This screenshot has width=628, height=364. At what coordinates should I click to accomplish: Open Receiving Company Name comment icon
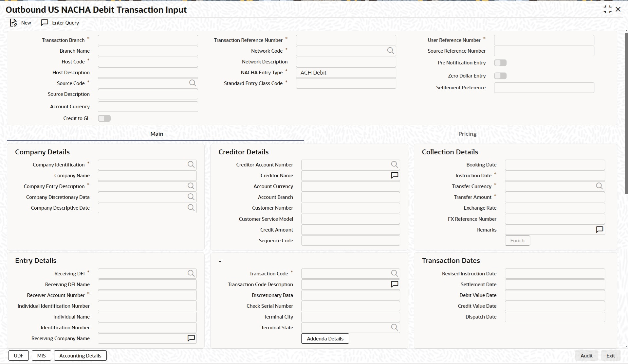191,338
